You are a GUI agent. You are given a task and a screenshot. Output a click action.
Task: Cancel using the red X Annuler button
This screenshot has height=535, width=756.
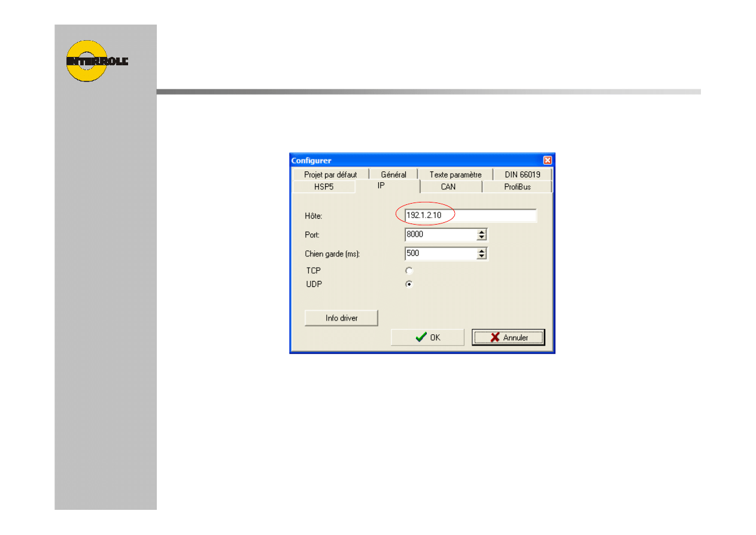[x=508, y=337]
